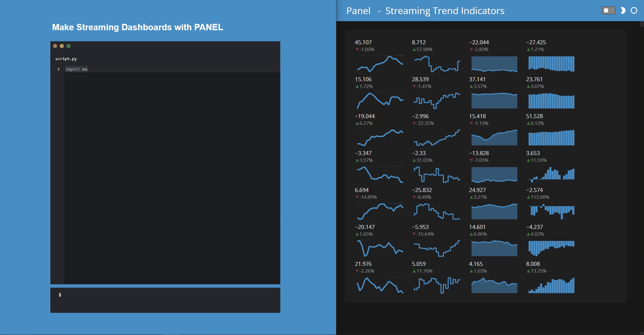Click the area chart under -22.044
This screenshot has height=335, width=644.
coord(494,64)
